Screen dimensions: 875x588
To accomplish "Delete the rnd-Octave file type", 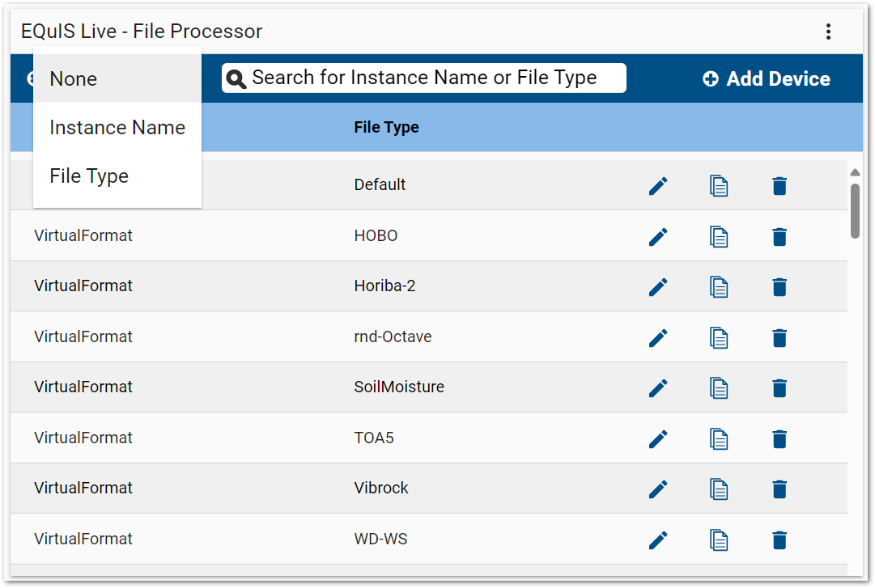I will pyautogui.click(x=779, y=337).
